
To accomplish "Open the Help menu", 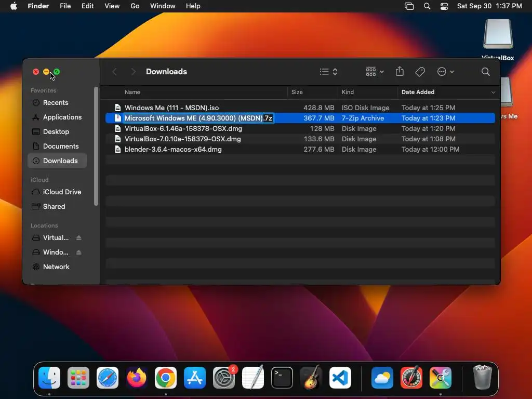I will click(193, 6).
